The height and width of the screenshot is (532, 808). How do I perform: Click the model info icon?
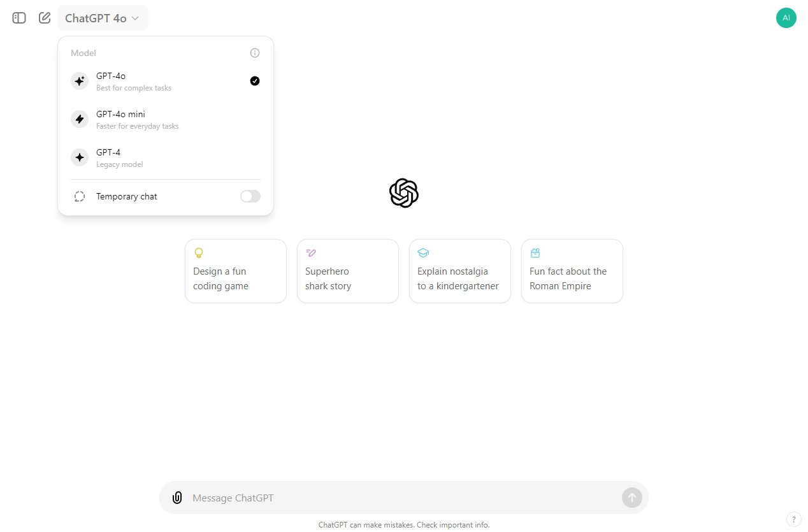(255, 53)
